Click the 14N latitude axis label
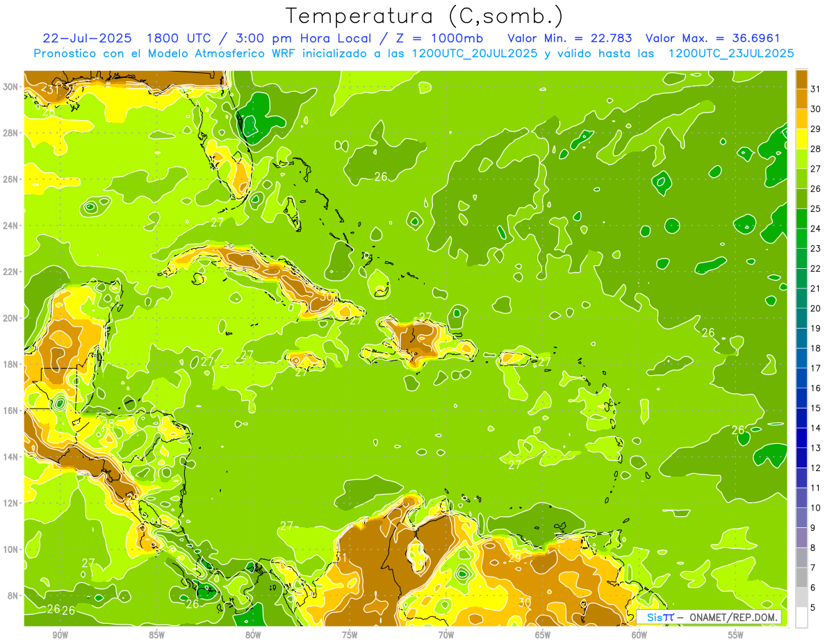Image resolution: width=834 pixels, height=644 pixels. pos(10,456)
